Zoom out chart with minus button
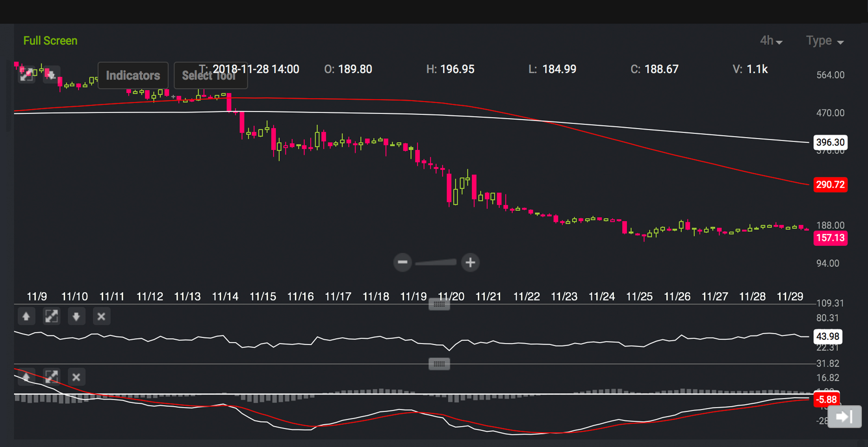 coord(402,262)
